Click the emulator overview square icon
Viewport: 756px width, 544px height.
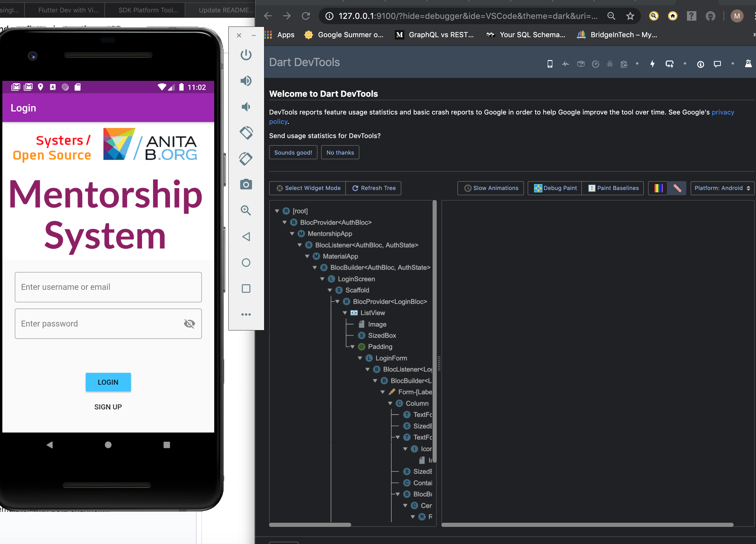(x=246, y=289)
